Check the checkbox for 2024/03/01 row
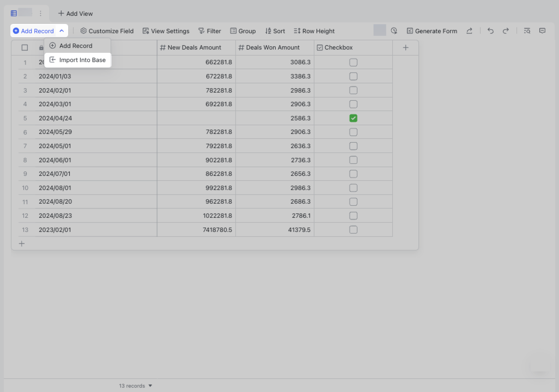This screenshot has height=392, width=559. [x=353, y=104]
